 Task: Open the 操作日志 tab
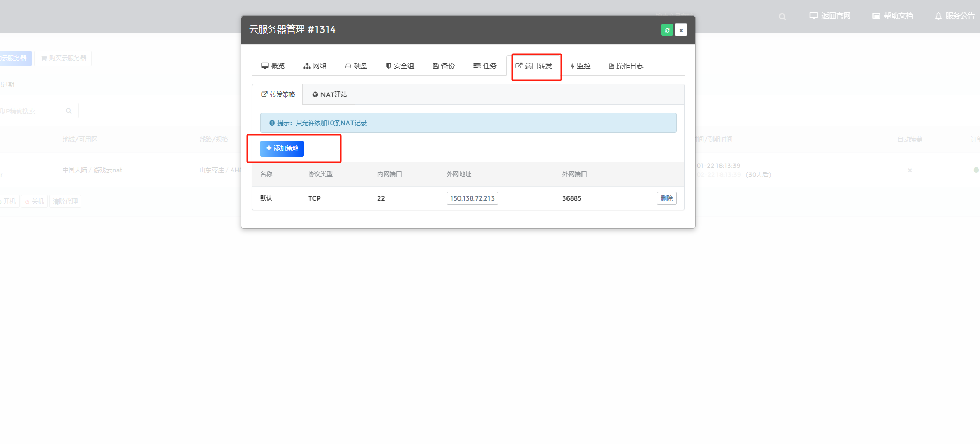tap(626, 66)
